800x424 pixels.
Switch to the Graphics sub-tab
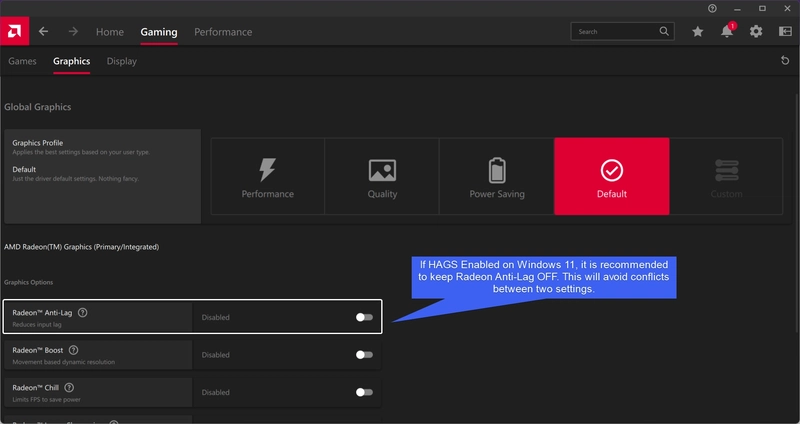pyautogui.click(x=71, y=61)
